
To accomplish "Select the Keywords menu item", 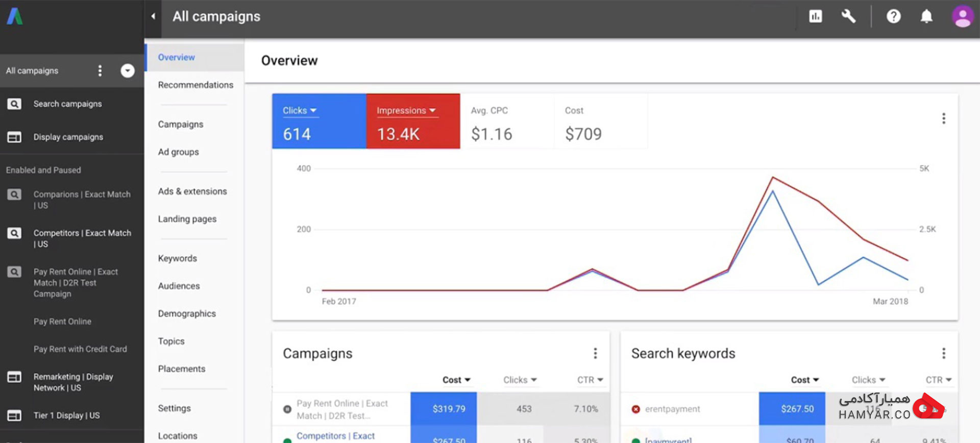I will tap(178, 258).
